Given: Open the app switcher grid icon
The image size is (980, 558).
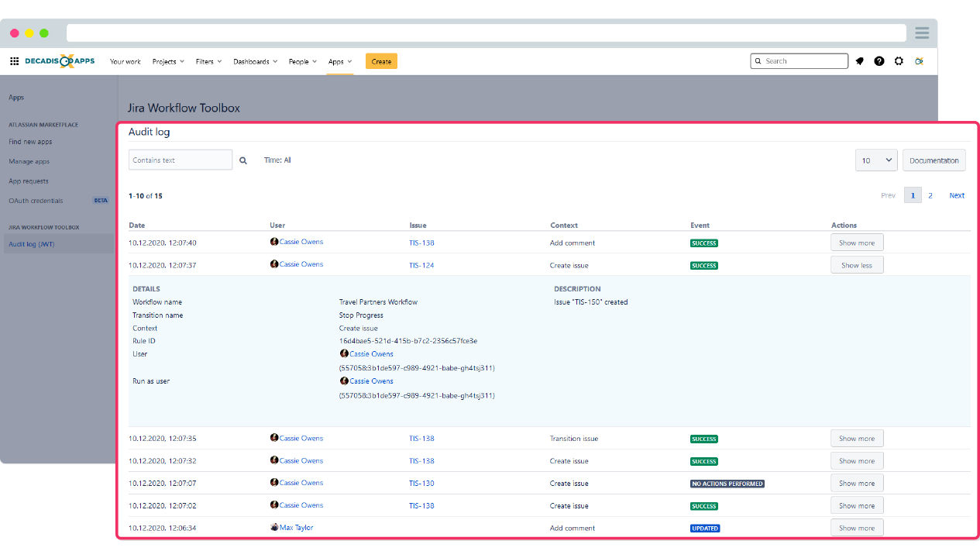Looking at the screenshot, I should click(14, 61).
